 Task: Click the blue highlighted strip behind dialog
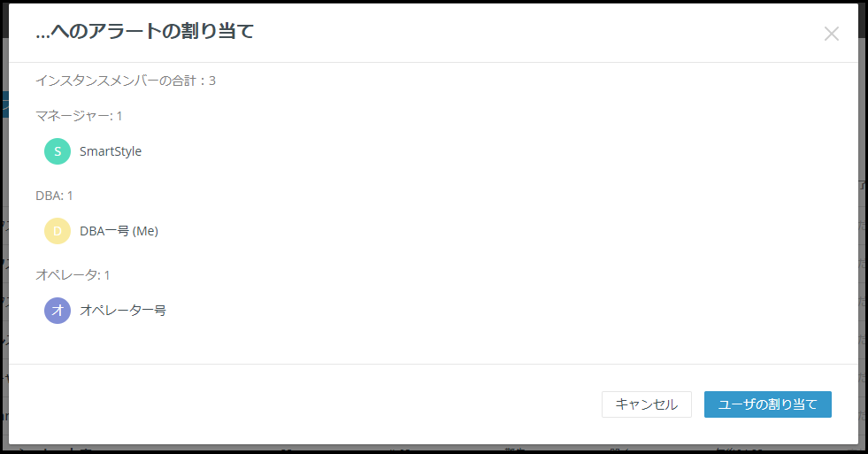[x=4, y=104]
